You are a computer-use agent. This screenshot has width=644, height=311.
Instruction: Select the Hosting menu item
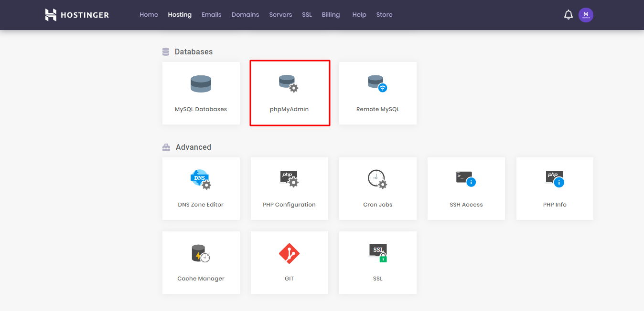(x=180, y=15)
